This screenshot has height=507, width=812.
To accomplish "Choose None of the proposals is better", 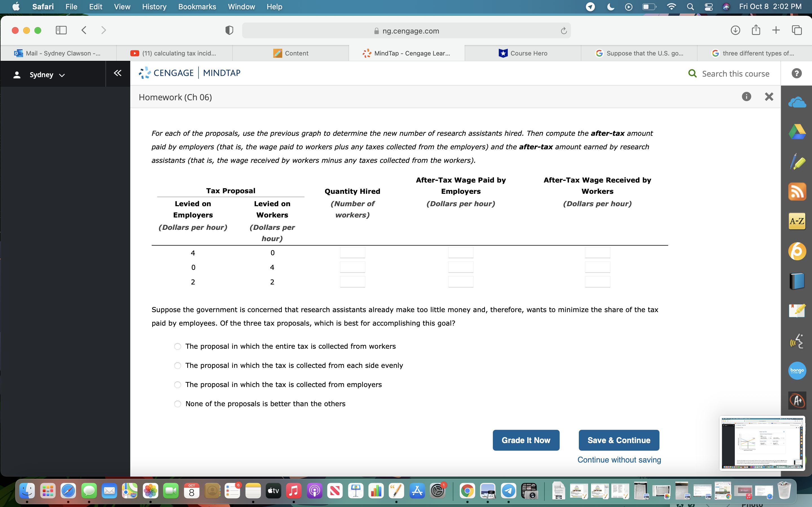I will (178, 404).
